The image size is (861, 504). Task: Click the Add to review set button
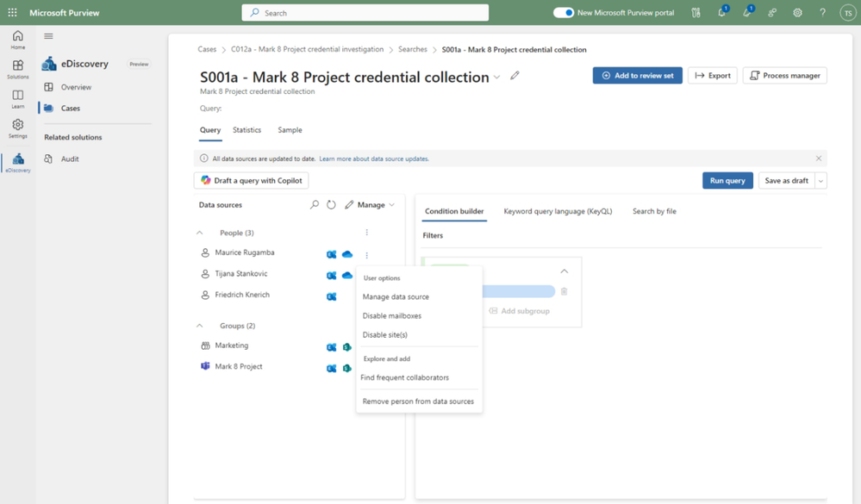tap(637, 75)
